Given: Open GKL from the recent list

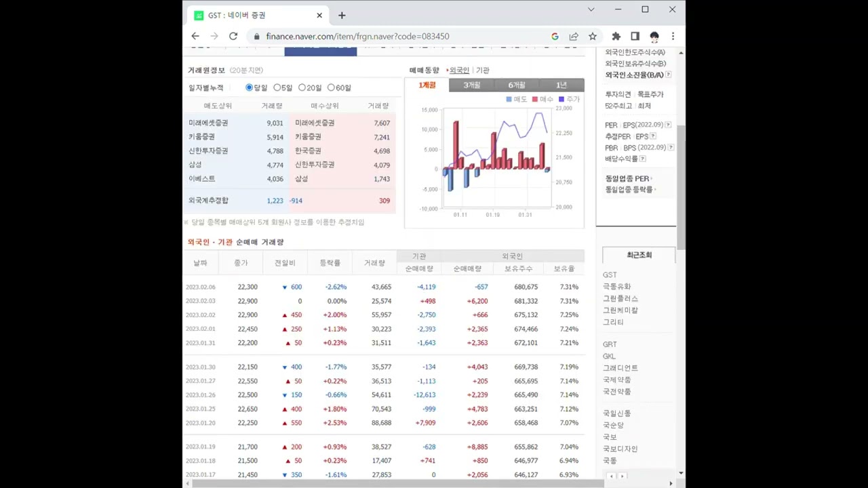Looking at the screenshot, I should click(609, 356).
